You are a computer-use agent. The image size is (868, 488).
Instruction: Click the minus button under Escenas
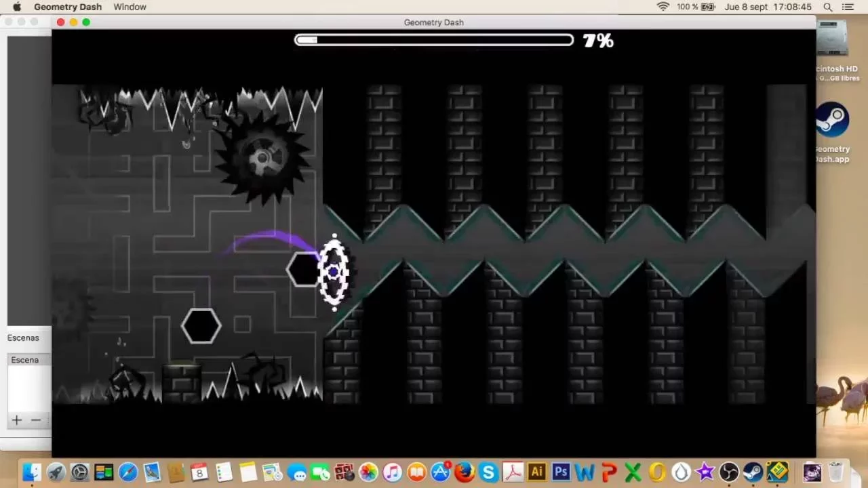click(x=36, y=420)
